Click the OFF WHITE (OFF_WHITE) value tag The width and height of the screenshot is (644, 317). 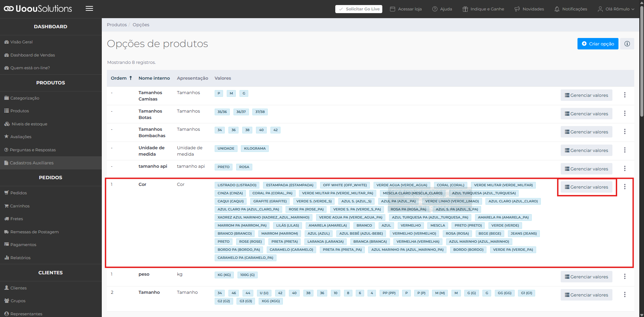[x=345, y=185]
